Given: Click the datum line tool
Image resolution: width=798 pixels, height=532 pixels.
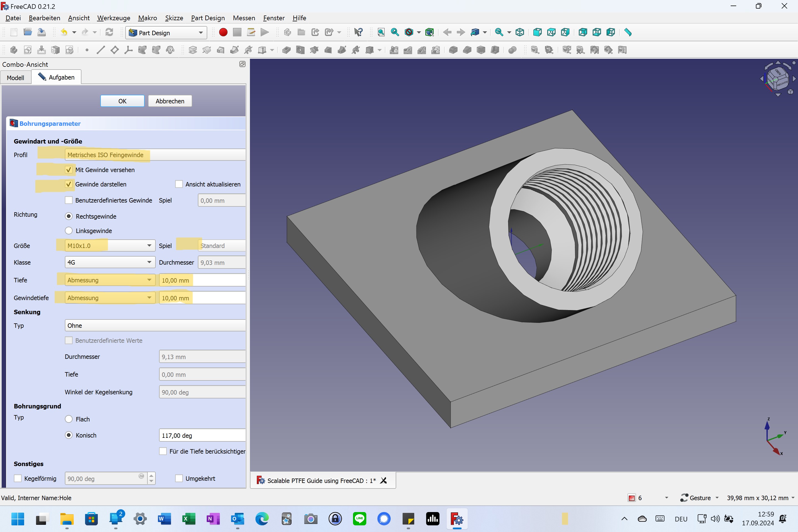Looking at the screenshot, I should point(101,50).
